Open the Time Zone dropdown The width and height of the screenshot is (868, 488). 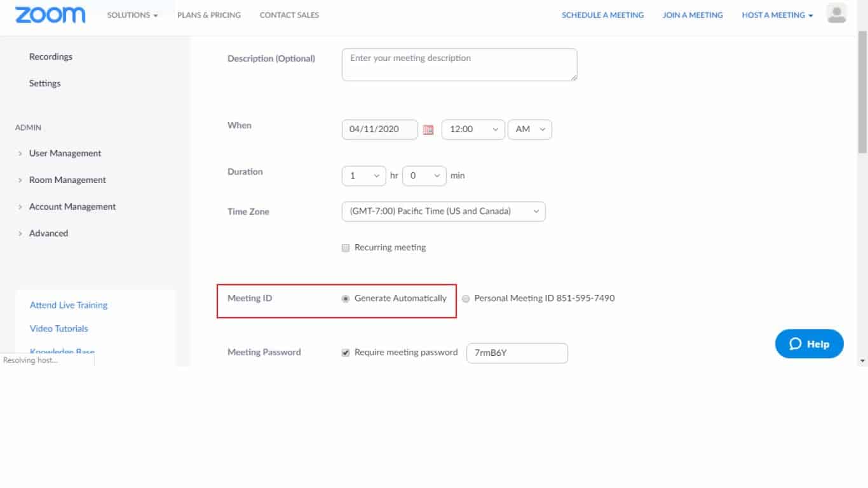[444, 211]
